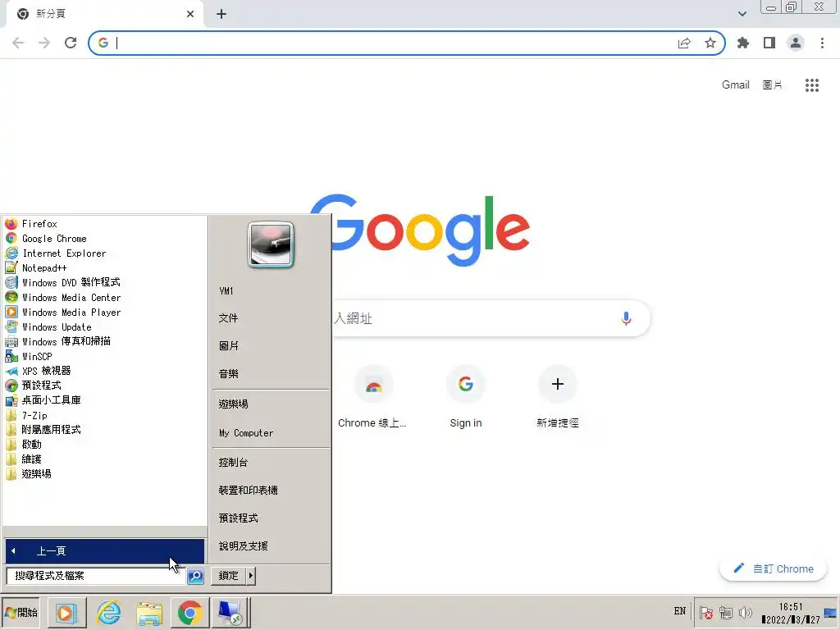Open 音樂 in the Start menu

[228, 374]
